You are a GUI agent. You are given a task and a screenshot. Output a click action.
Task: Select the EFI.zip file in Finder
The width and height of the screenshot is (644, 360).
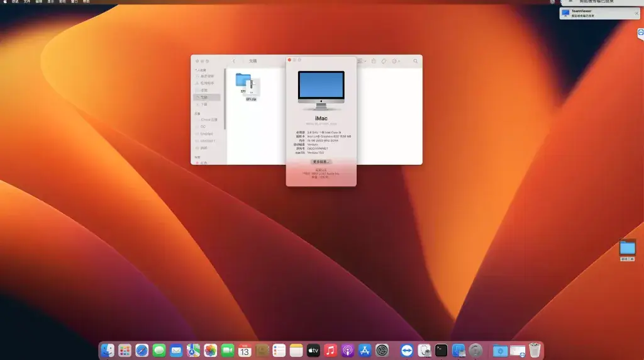[252, 91]
